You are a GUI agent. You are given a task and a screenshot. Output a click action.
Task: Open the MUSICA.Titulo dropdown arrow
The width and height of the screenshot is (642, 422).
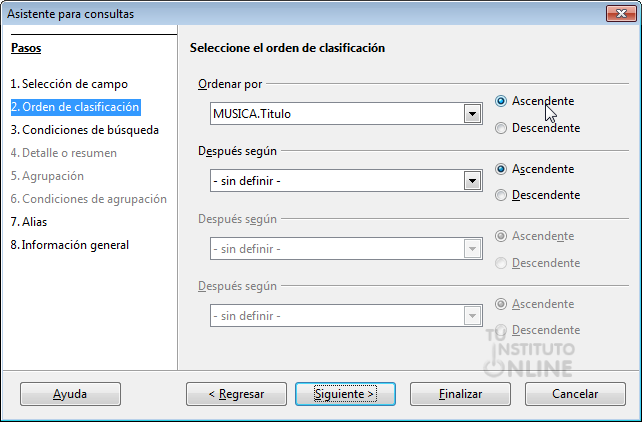point(472,114)
